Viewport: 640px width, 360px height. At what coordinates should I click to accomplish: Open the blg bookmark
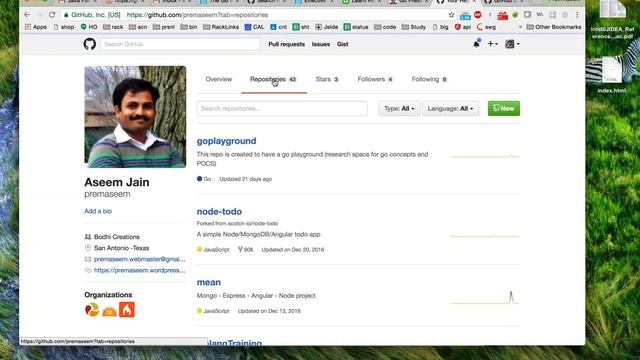[440, 27]
